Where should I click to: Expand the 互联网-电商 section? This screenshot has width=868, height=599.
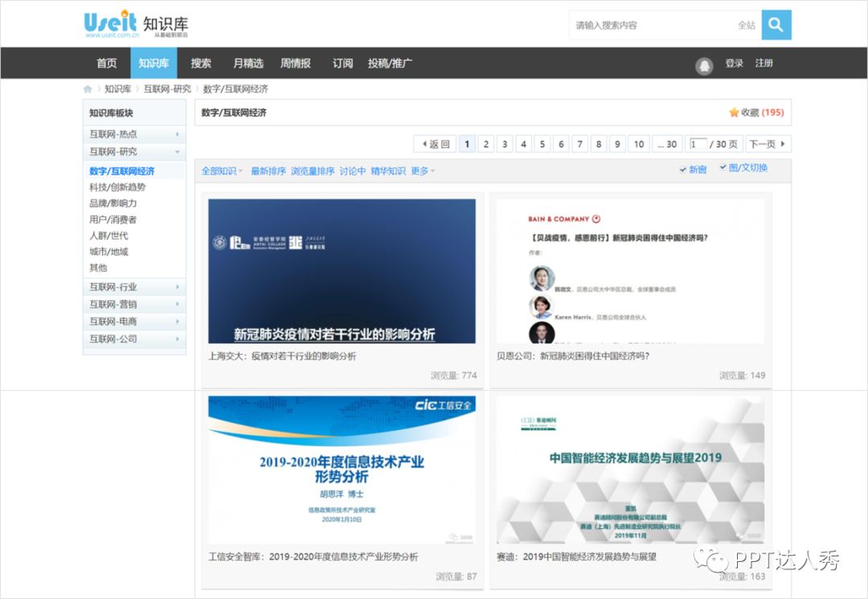point(134,321)
